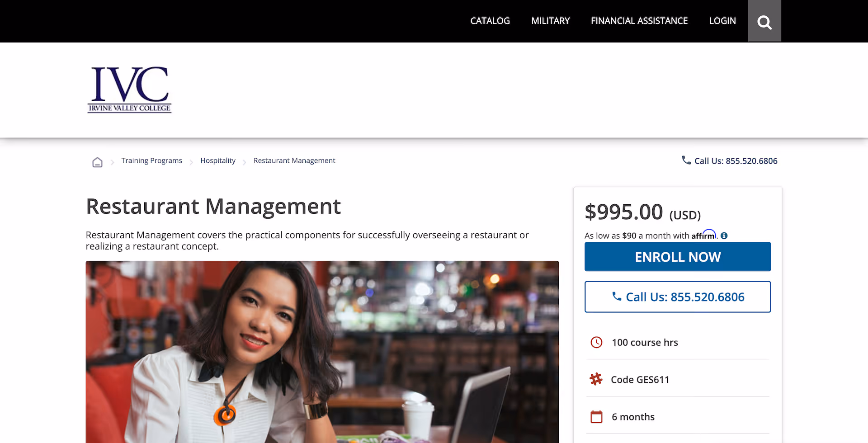Viewport: 868px width, 443px height.
Task: Click the 100 course hrs text
Action: click(x=645, y=343)
